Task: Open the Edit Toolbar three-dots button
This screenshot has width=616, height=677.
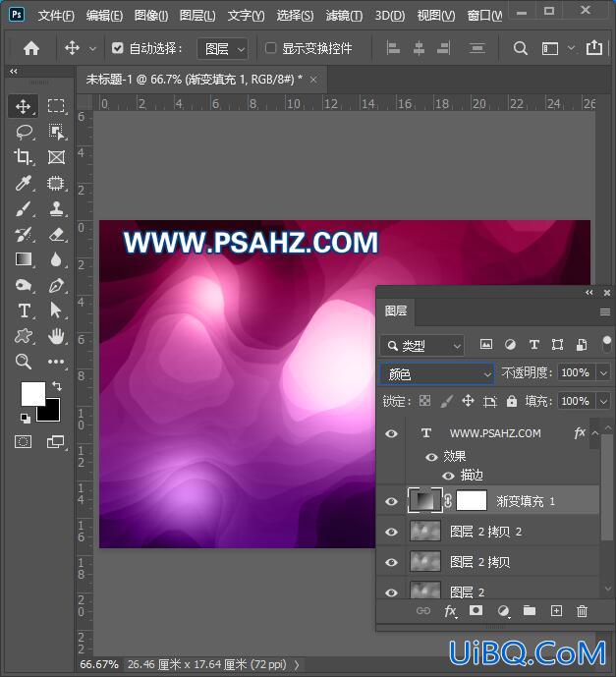Action: (x=56, y=362)
